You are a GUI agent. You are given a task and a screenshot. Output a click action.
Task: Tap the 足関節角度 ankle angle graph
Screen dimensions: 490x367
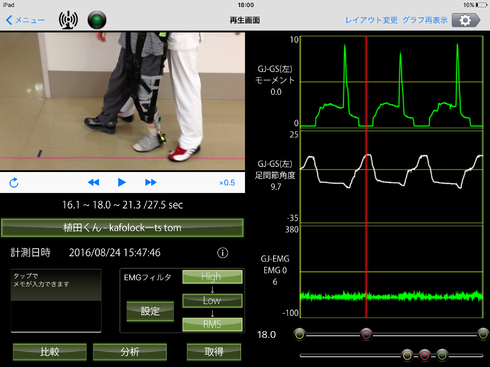click(x=392, y=177)
